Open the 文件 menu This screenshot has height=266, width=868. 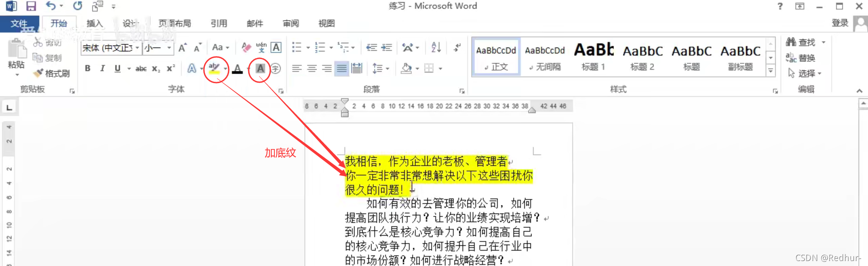tap(19, 23)
